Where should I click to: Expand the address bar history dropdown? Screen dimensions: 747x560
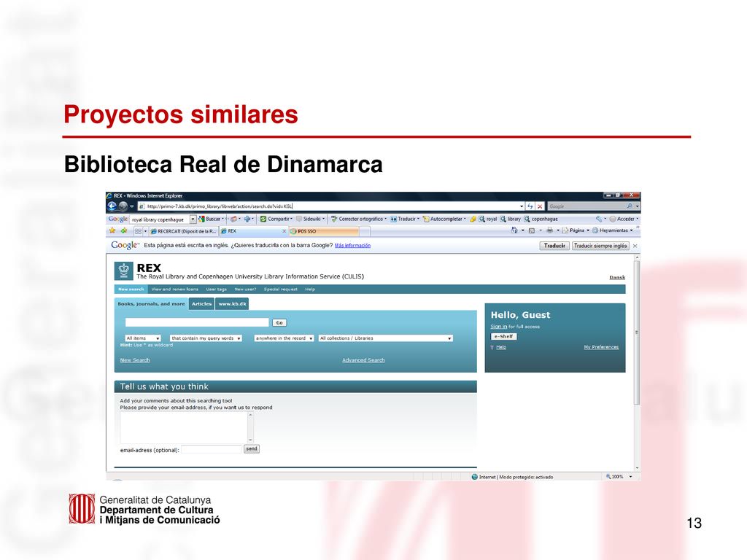[522, 206]
